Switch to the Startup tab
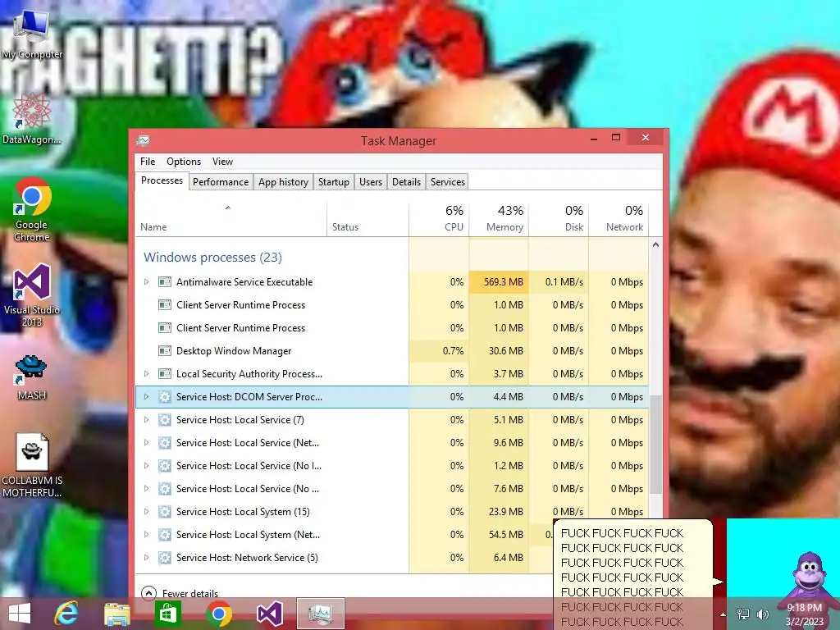Viewport: 840px width, 630px height. (333, 182)
